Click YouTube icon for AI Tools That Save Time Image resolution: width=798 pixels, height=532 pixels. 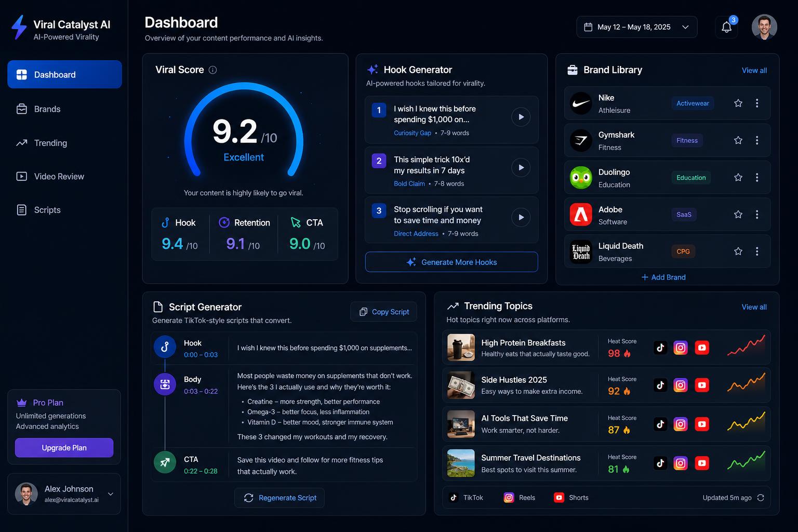click(702, 424)
